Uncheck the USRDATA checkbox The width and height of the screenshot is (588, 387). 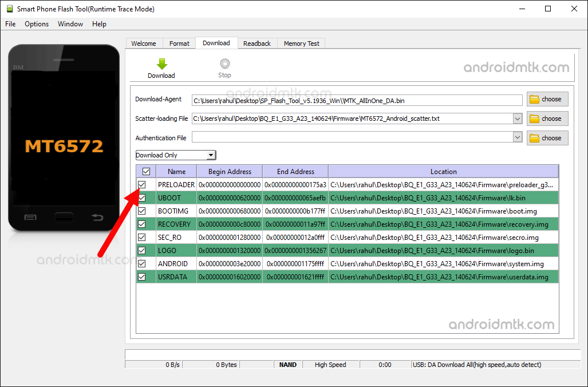tap(142, 277)
